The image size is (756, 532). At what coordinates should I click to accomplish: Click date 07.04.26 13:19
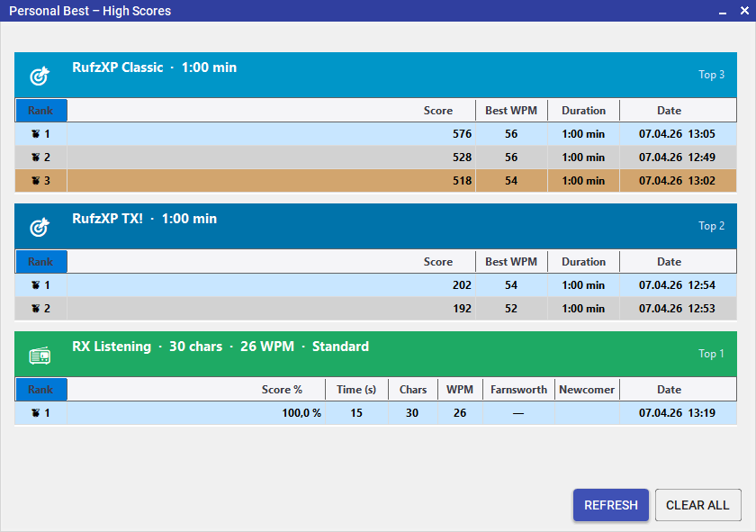(x=678, y=413)
